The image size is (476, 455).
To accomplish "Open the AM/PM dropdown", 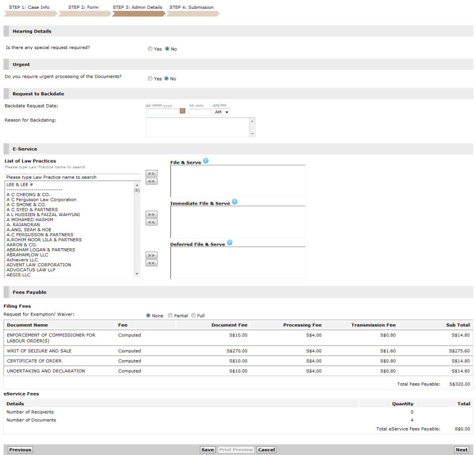I will 221,112.
